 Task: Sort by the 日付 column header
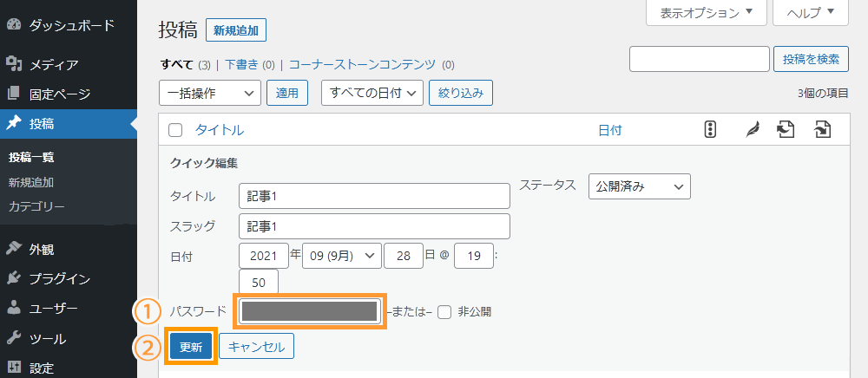click(609, 130)
